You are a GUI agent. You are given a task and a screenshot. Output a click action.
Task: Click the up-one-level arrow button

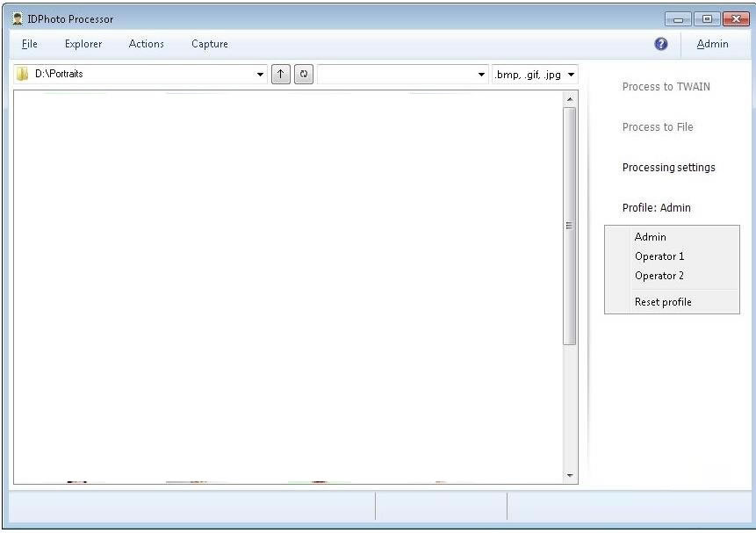click(281, 74)
